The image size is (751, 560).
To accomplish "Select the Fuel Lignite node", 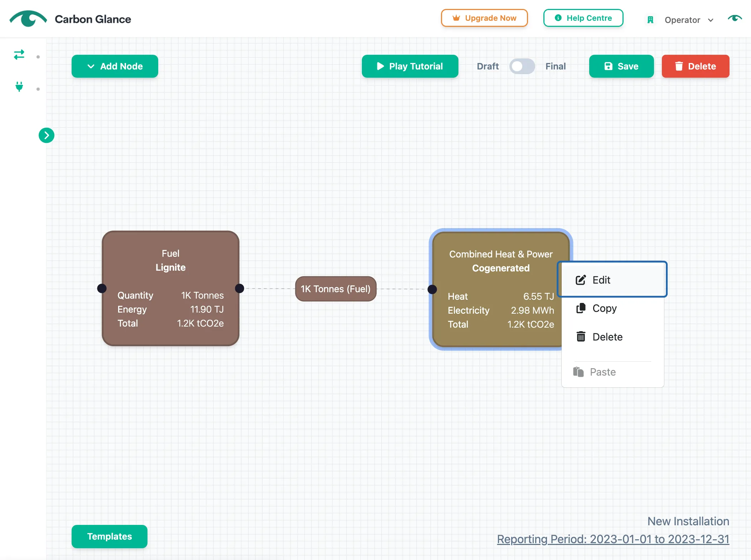I will pos(171,288).
